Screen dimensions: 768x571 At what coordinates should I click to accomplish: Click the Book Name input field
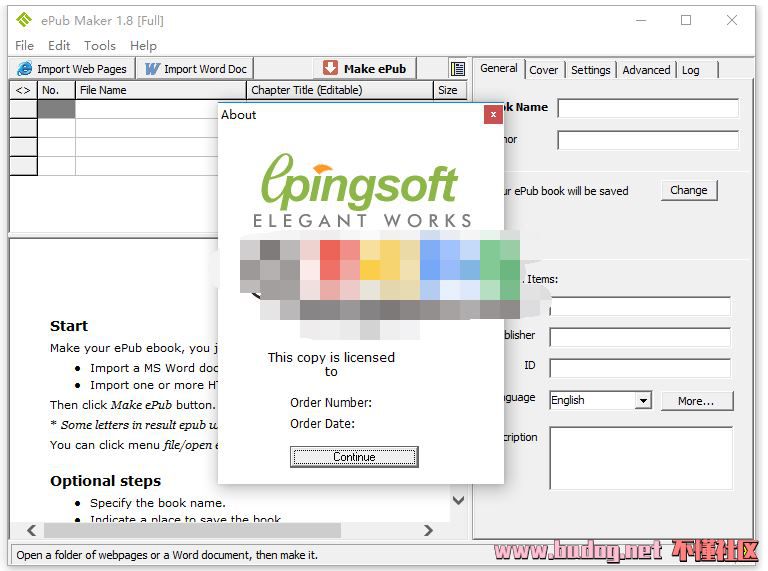click(648, 108)
